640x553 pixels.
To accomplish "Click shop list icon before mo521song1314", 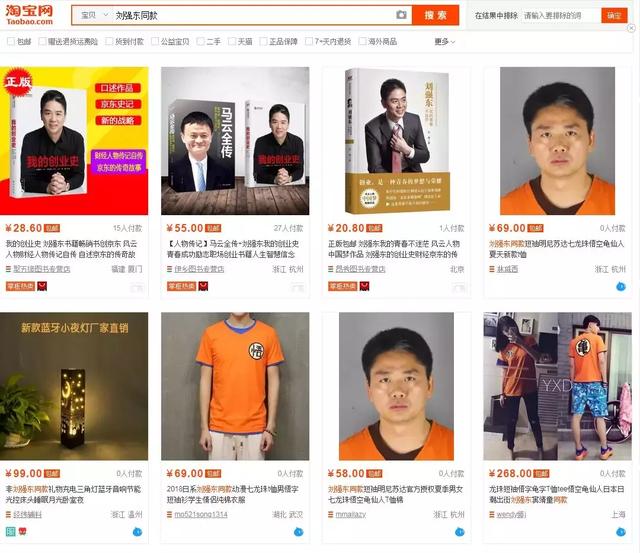I will (169, 515).
